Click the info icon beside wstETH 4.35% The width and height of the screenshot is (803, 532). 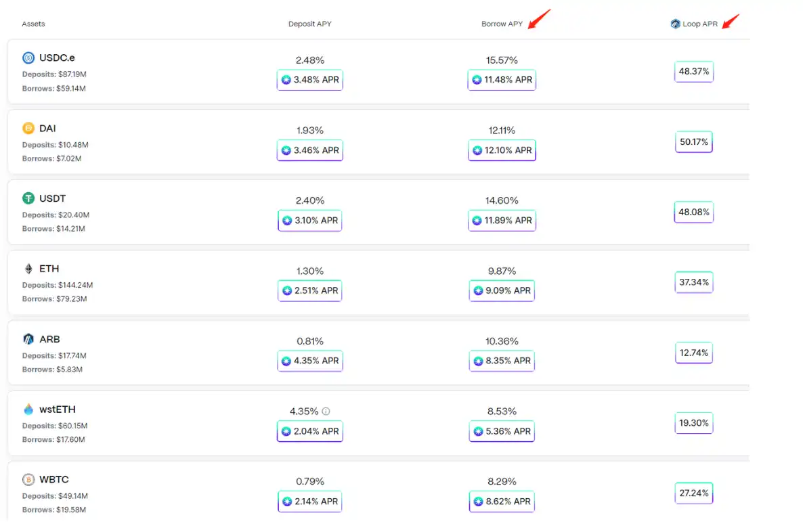326,412
